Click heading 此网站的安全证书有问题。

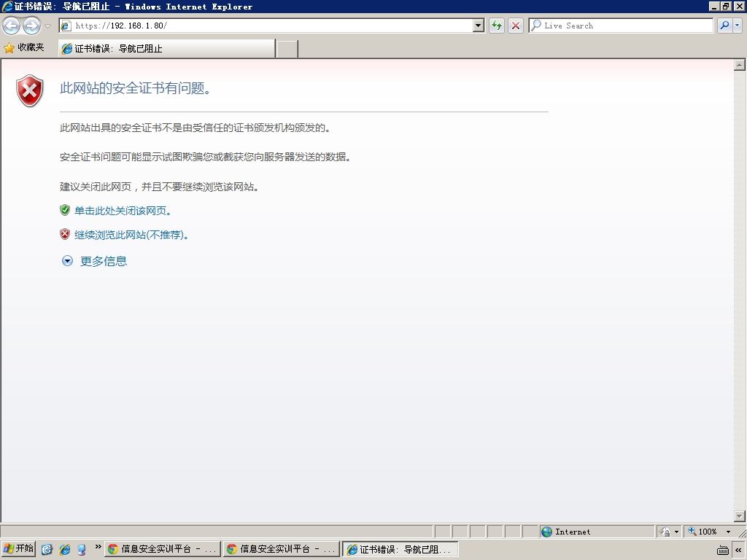(x=135, y=88)
